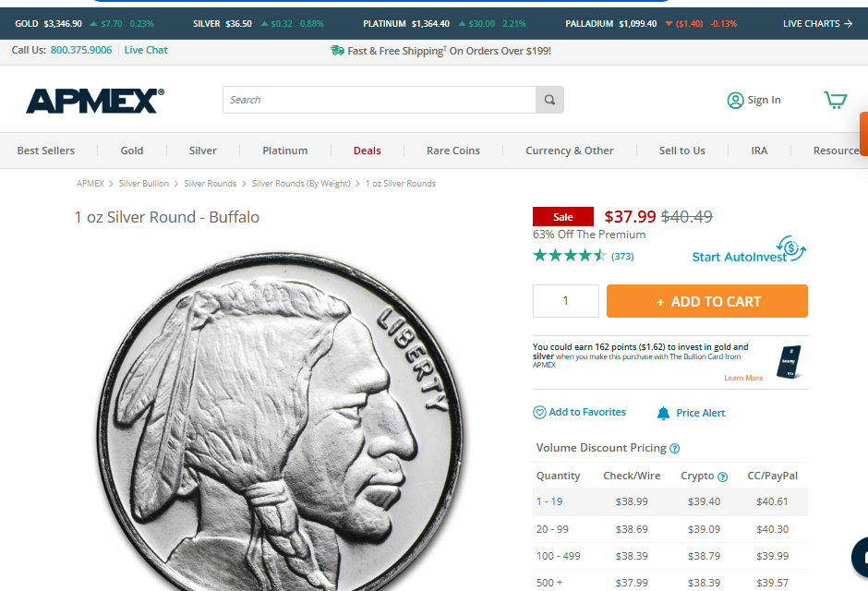Click the Silver Rounds breadcrumb link

210,183
